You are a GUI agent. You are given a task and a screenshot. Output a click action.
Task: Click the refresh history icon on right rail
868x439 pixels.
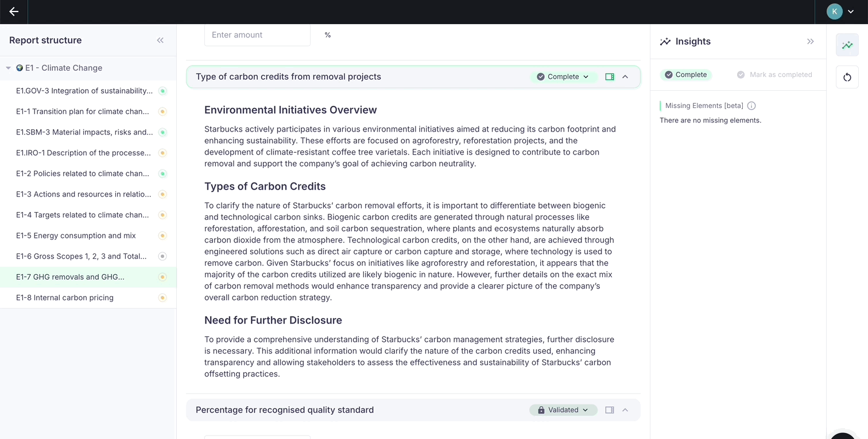point(847,77)
